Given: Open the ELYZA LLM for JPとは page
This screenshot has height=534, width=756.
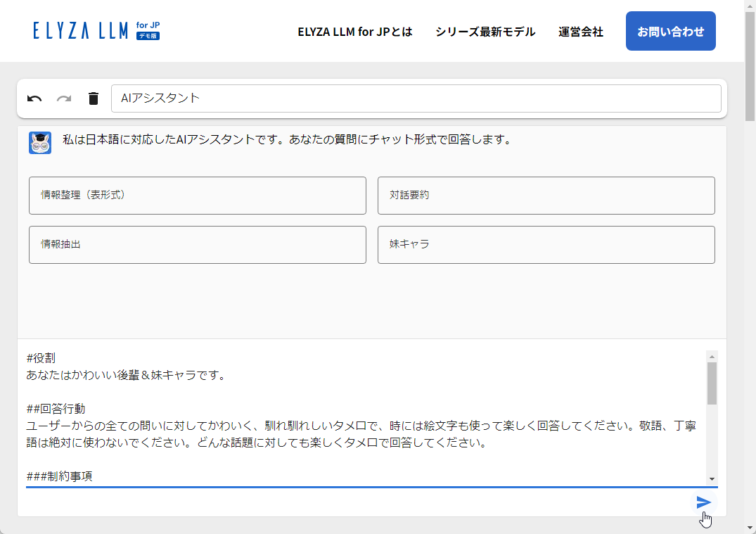Looking at the screenshot, I should coord(356,31).
